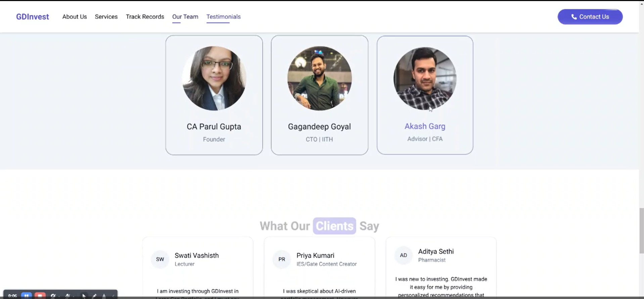Click the Pharmacist subtitle
This screenshot has width=644, height=299.
coord(432,260)
